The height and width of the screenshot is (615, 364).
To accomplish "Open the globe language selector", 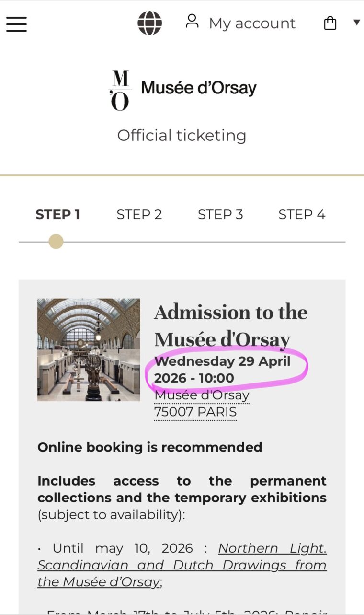I will point(150,23).
